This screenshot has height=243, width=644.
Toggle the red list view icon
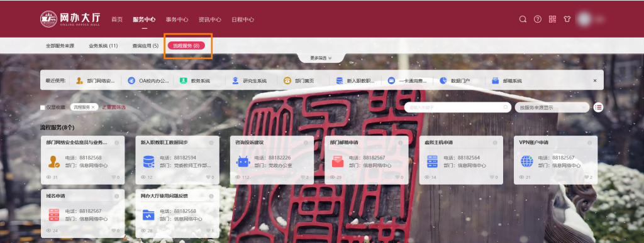[598, 107]
